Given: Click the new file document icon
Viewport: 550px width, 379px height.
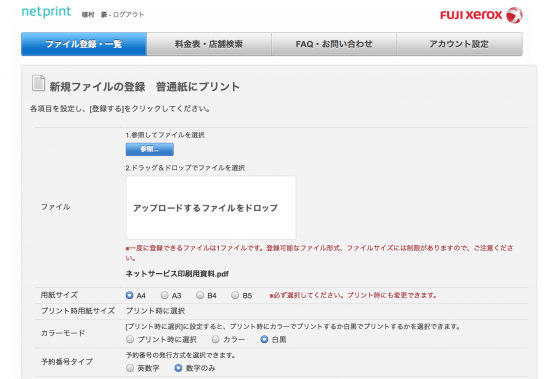Looking at the screenshot, I should [38, 83].
